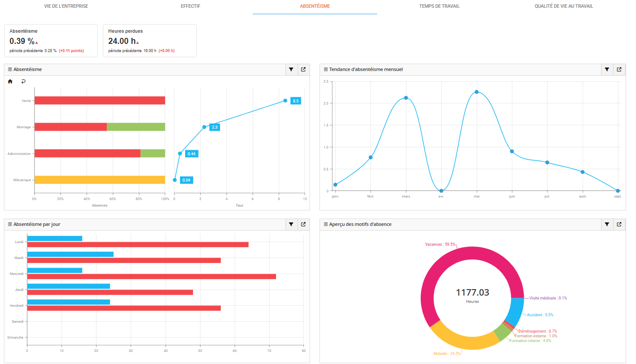Click the expand icon on Absentéisme par jour
This screenshot has width=636, height=364.
pyautogui.click(x=303, y=224)
